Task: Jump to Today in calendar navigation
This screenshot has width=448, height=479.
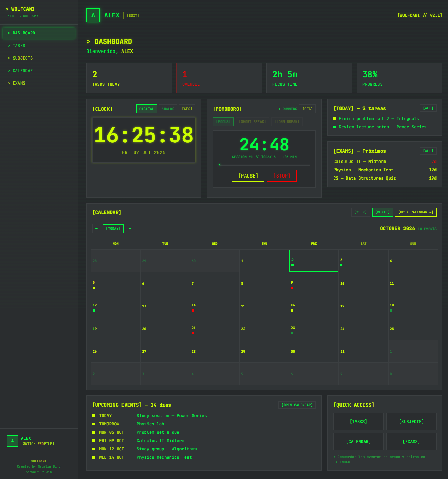Action: click(x=113, y=228)
